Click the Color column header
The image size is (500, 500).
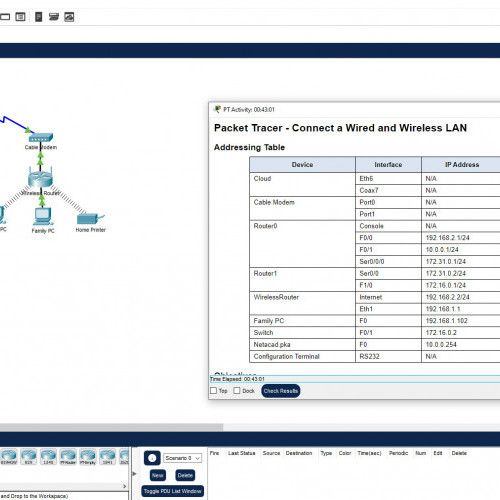[345, 453]
